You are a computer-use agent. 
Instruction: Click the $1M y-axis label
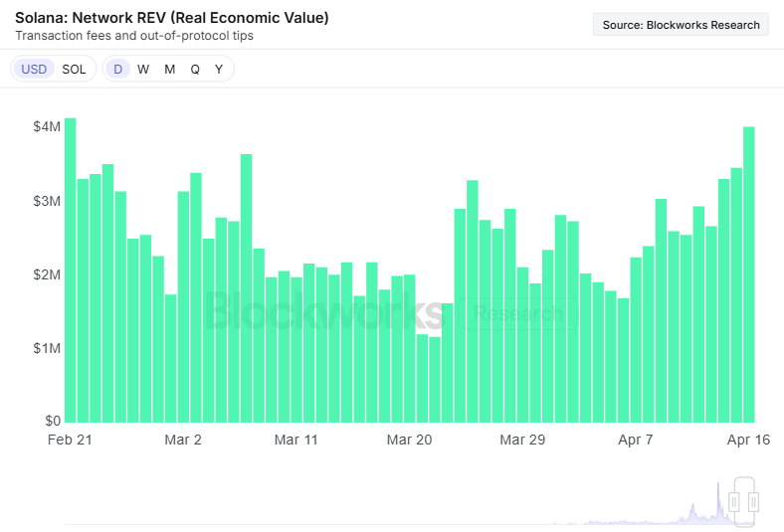[47, 348]
